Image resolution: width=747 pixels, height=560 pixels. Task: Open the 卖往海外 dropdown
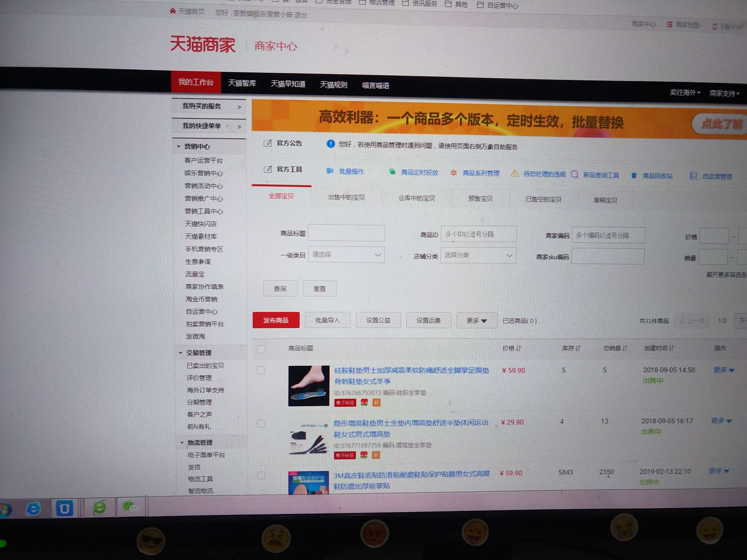point(685,93)
